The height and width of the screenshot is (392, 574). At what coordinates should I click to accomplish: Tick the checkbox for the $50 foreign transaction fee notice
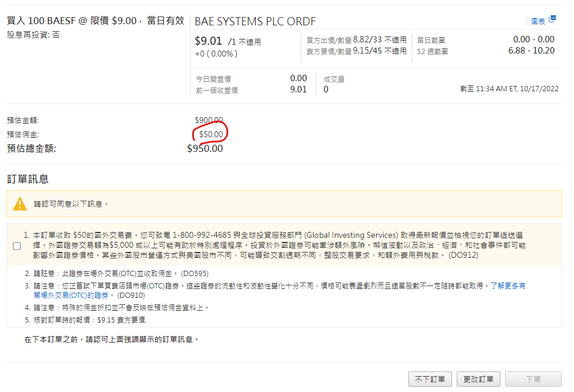[x=17, y=246]
